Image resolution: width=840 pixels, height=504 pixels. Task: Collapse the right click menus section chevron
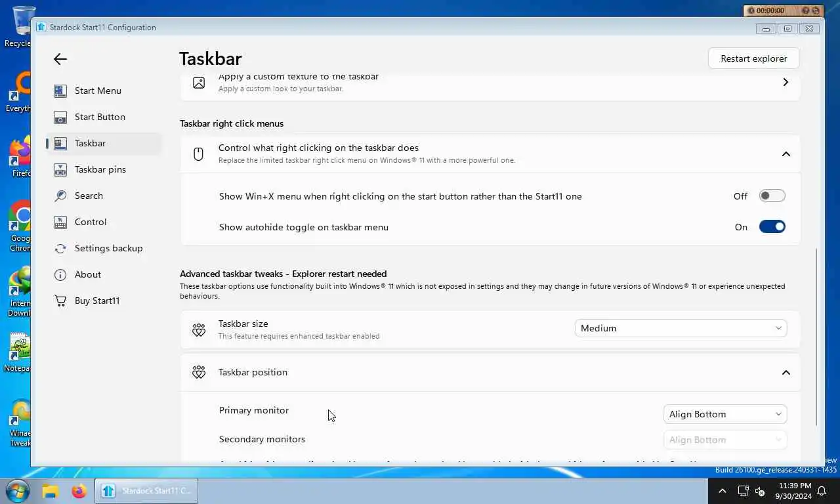click(786, 154)
